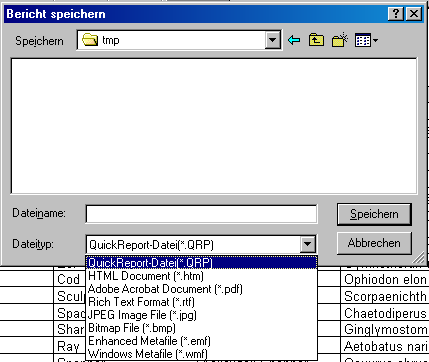Screen dimensions: 429x362
Task: Click the Cod cell in background report
Action: coord(68,279)
